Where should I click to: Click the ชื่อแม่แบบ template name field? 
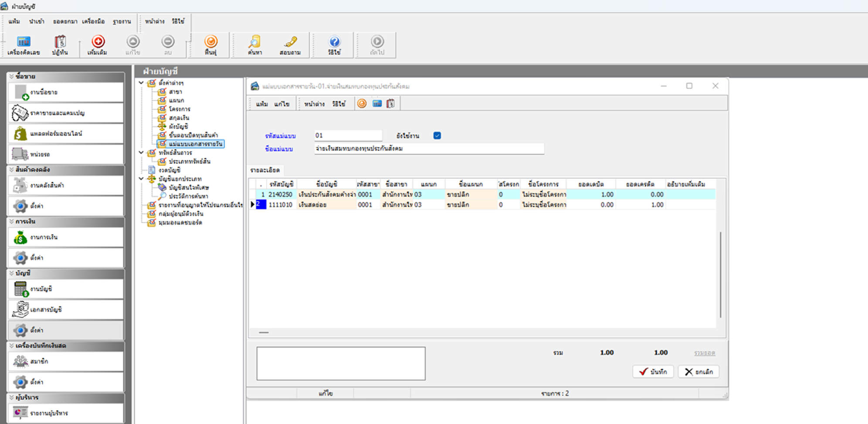[429, 149]
